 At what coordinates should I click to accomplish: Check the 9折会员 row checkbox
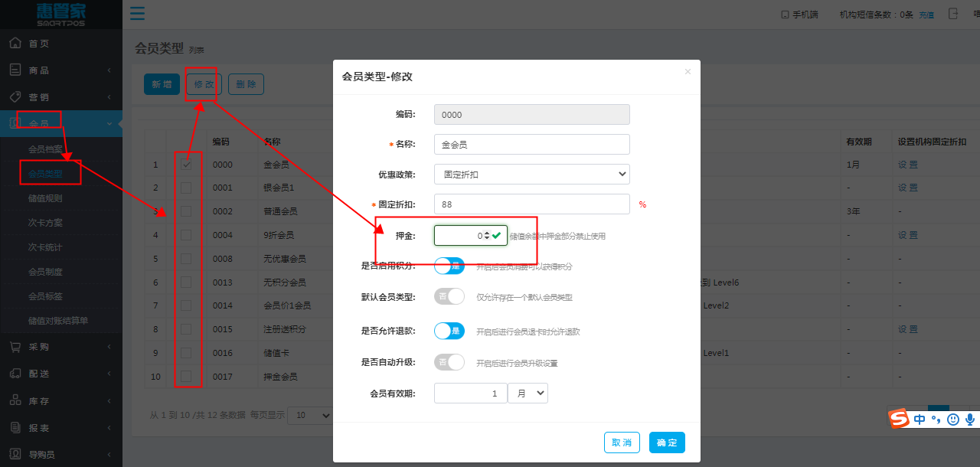coord(186,235)
